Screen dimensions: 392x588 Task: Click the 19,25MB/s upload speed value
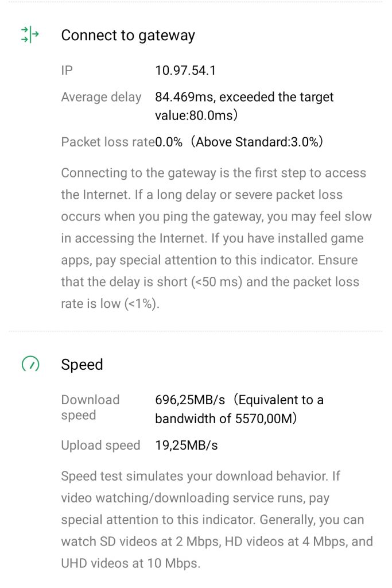[187, 445]
